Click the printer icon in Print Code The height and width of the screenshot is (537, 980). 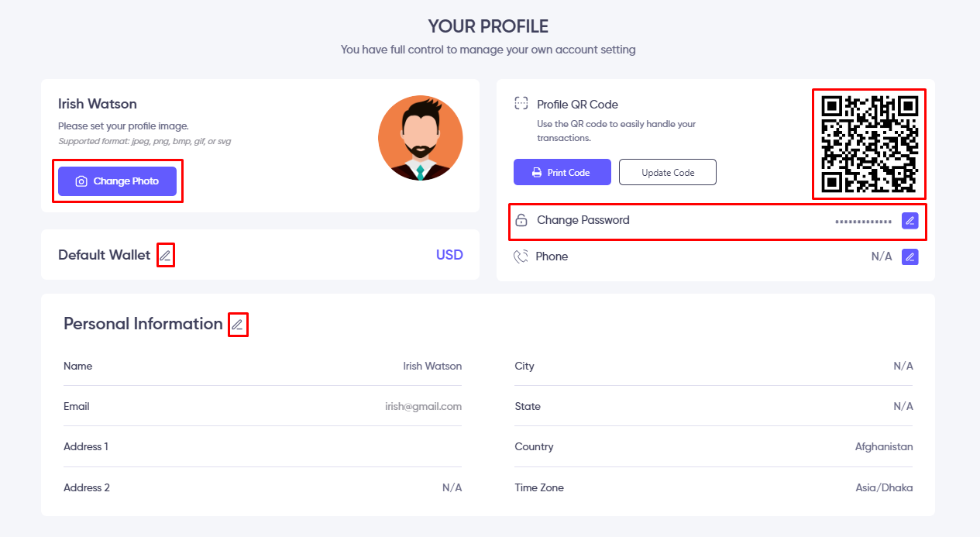536,173
